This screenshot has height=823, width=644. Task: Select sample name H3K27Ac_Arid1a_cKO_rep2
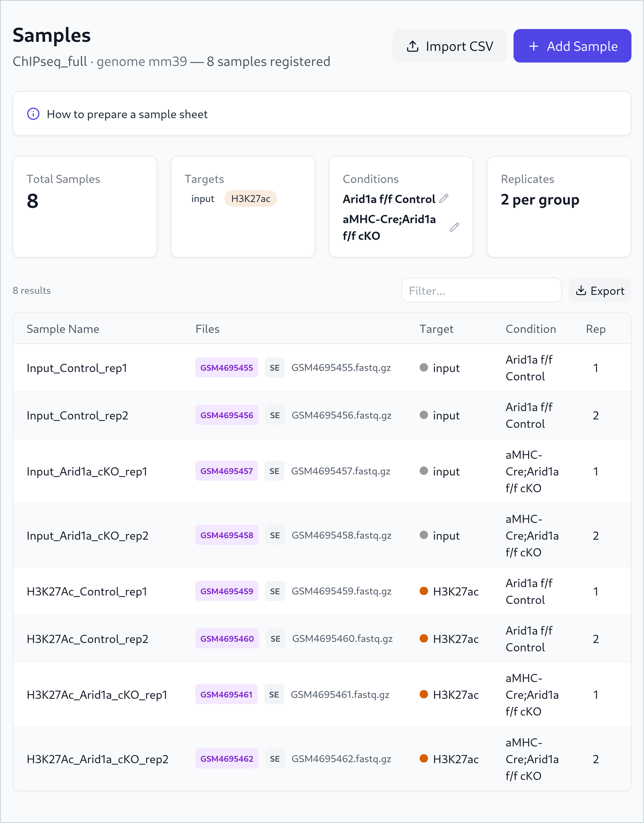tap(97, 759)
